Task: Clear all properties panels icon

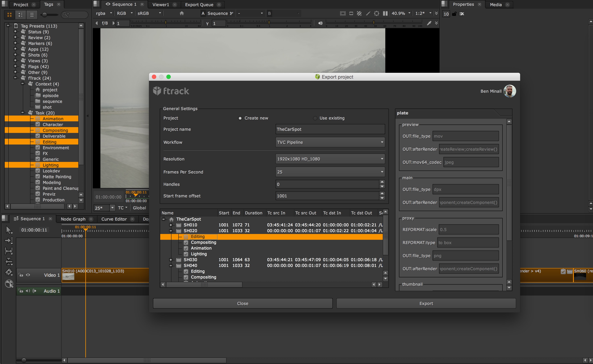Action: click(x=462, y=14)
